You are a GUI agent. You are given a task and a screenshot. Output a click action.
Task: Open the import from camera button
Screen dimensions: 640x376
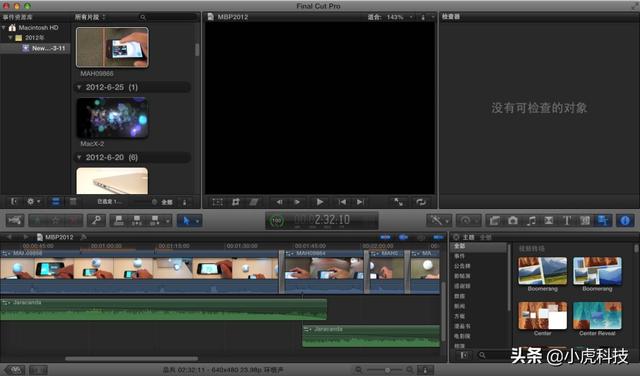[x=15, y=220]
